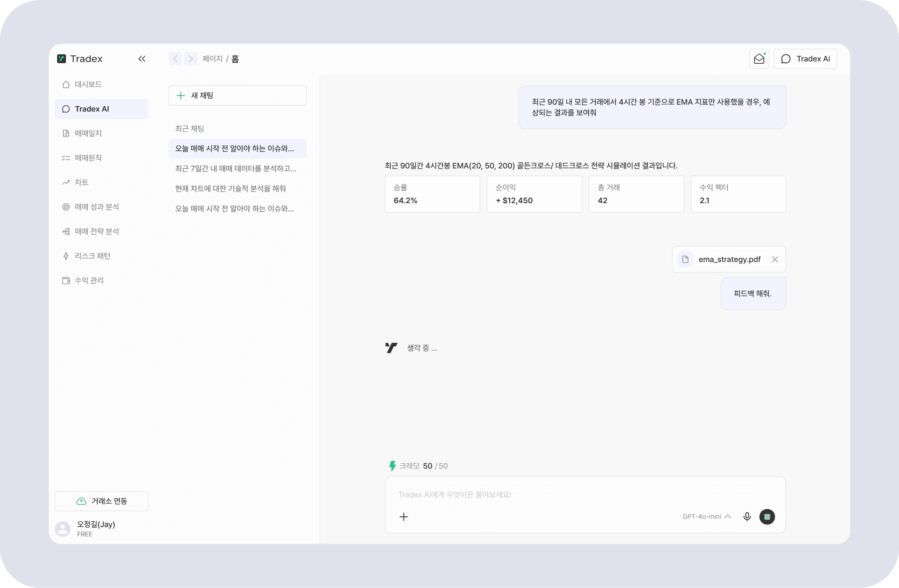The image size is (899, 588).
Task: Click the simulation result summary sentence
Action: (x=531, y=166)
